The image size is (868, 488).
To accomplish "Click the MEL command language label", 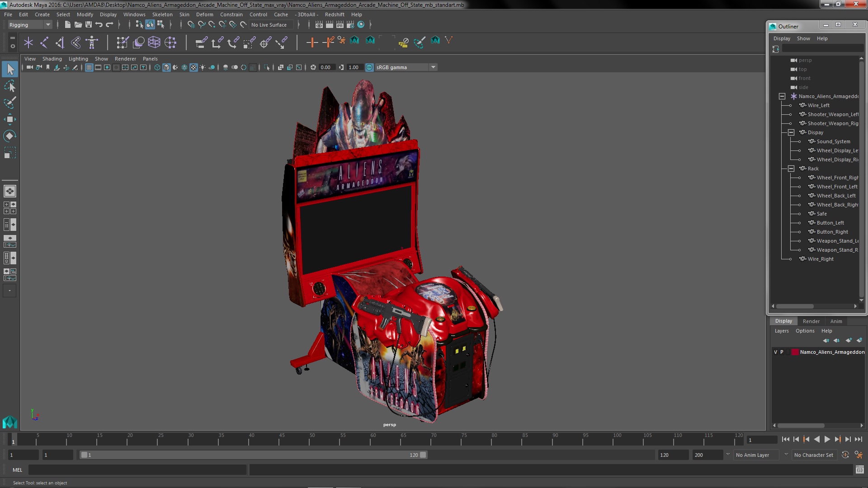I will tap(17, 470).
